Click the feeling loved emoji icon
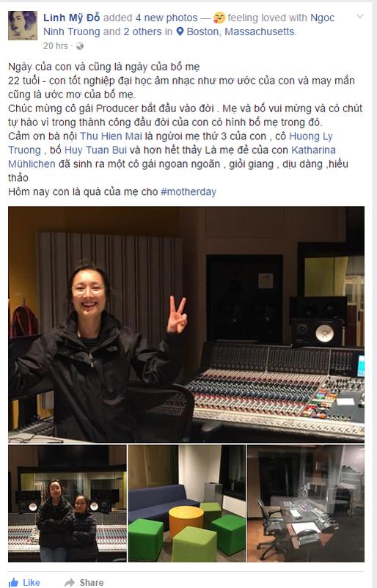This screenshot has width=377, height=588. click(x=219, y=18)
